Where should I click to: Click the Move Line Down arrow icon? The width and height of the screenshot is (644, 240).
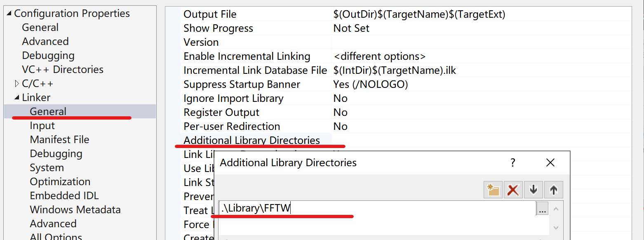pos(534,190)
